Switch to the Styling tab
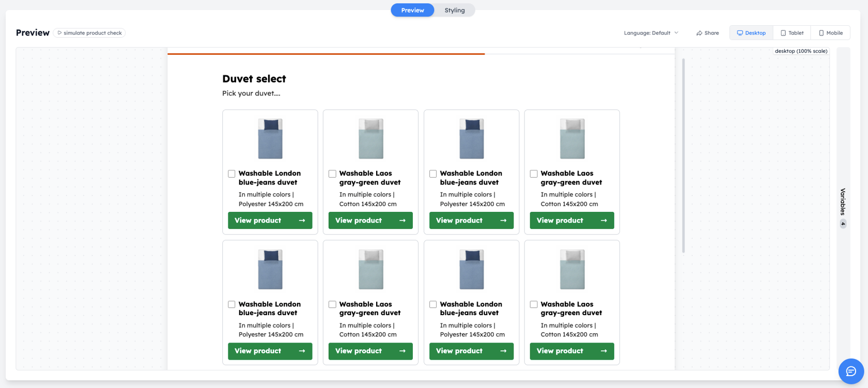The height and width of the screenshot is (388, 868). (x=455, y=10)
